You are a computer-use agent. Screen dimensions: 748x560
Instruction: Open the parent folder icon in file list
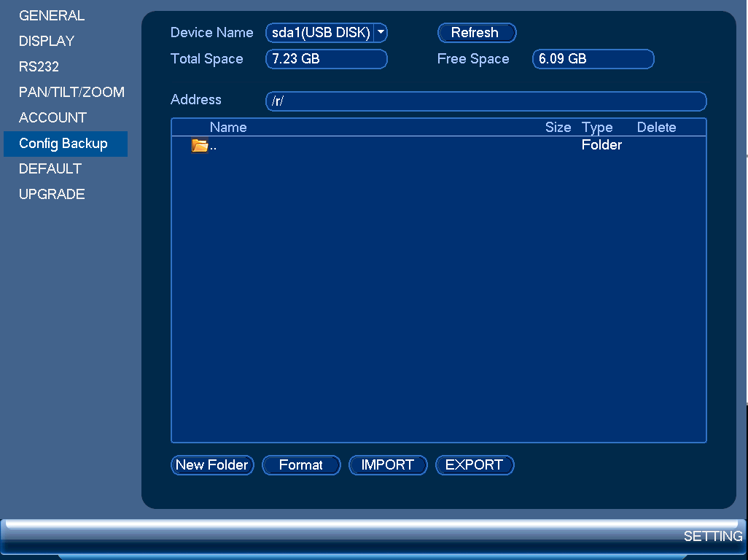click(200, 145)
